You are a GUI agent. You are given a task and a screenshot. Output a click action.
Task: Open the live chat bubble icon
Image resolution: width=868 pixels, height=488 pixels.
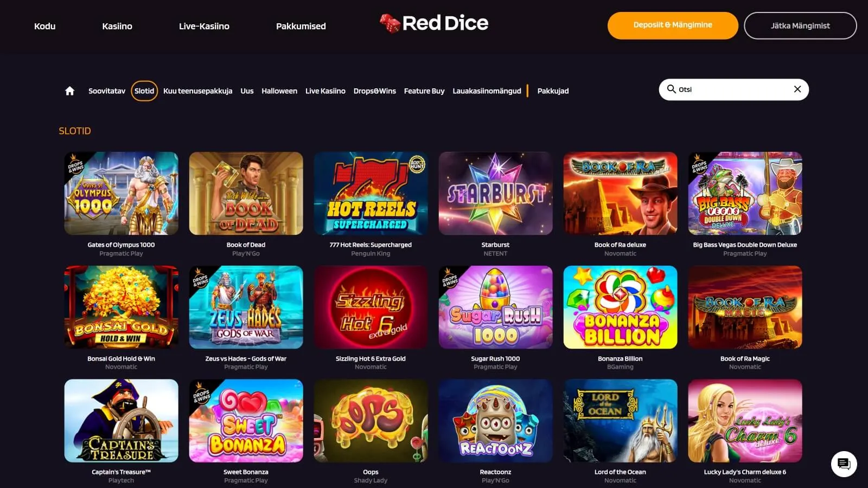[x=844, y=464]
